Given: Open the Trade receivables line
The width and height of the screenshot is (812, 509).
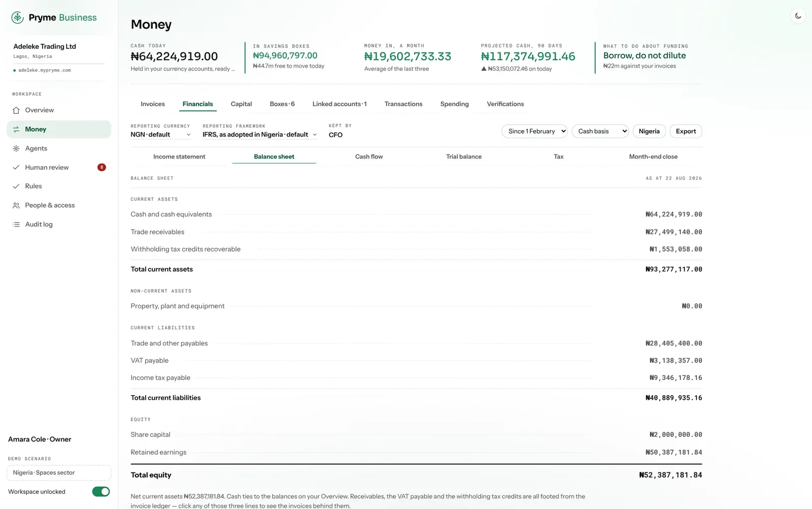Looking at the screenshot, I should [x=416, y=232].
